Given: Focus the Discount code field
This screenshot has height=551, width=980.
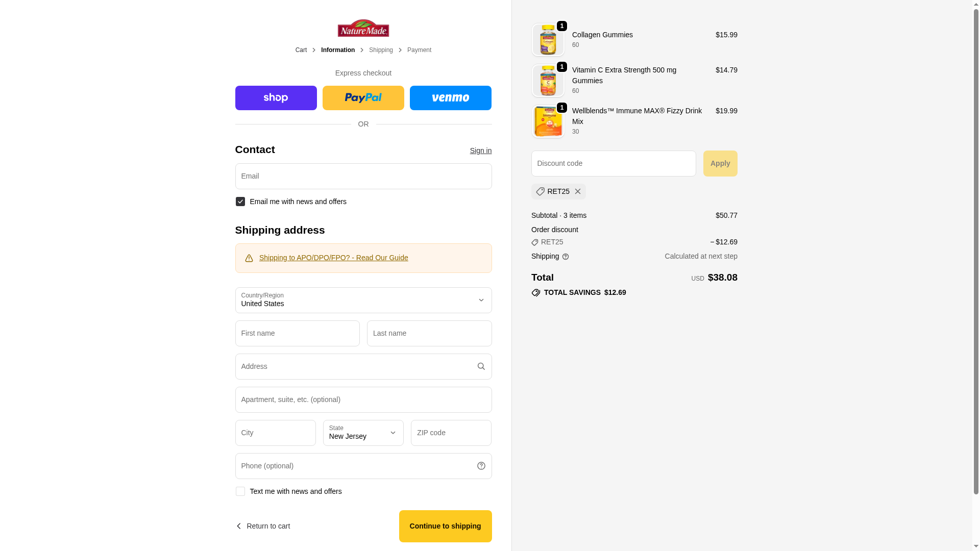Looking at the screenshot, I should point(614,163).
